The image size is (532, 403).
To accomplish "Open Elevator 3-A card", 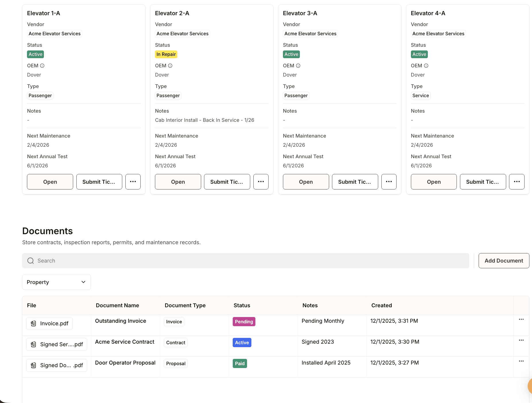I will point(306,182).
